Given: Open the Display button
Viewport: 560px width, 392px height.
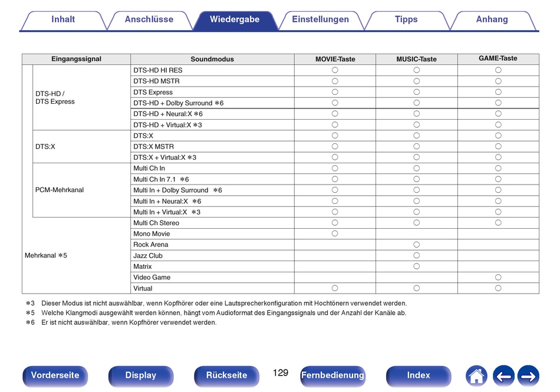Looking at the screenshot, I should click(141, 376).
